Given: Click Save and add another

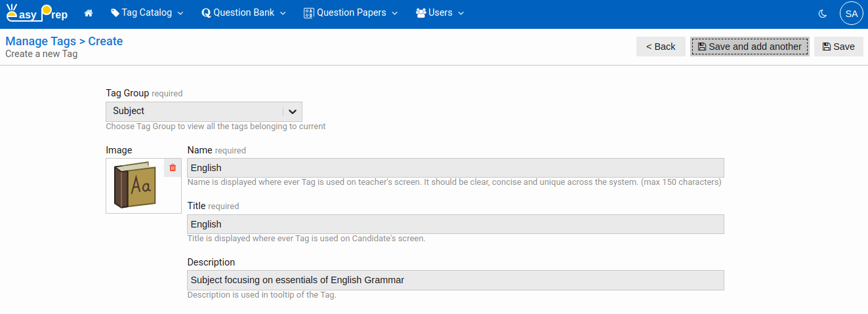Looking at the screenshot, I should click(x=749, y=47).
